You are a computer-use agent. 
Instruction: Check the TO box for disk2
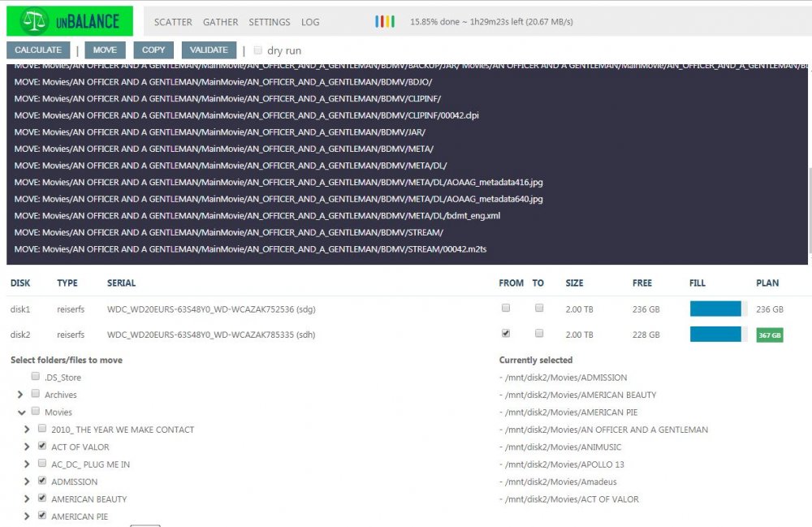coord(539,333)
